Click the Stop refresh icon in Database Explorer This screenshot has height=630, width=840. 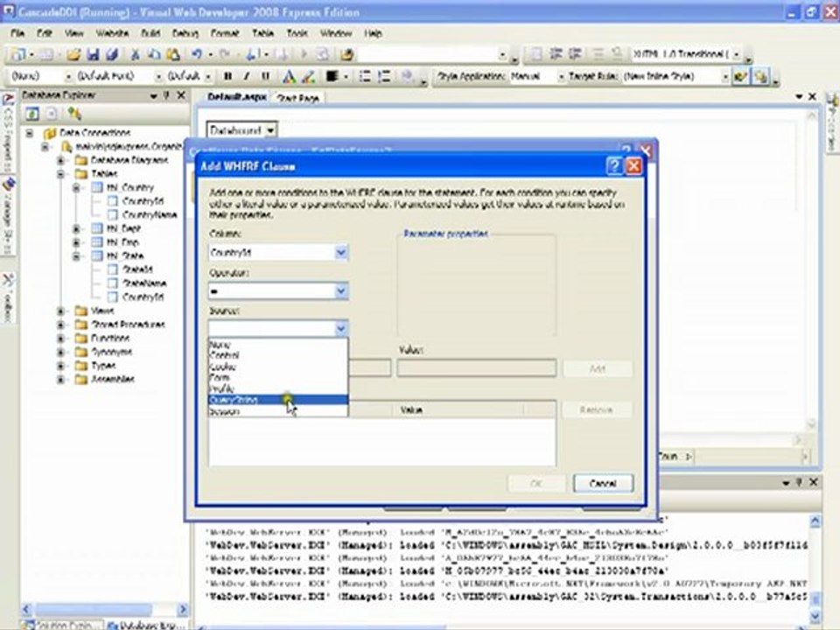click(52, 114)
